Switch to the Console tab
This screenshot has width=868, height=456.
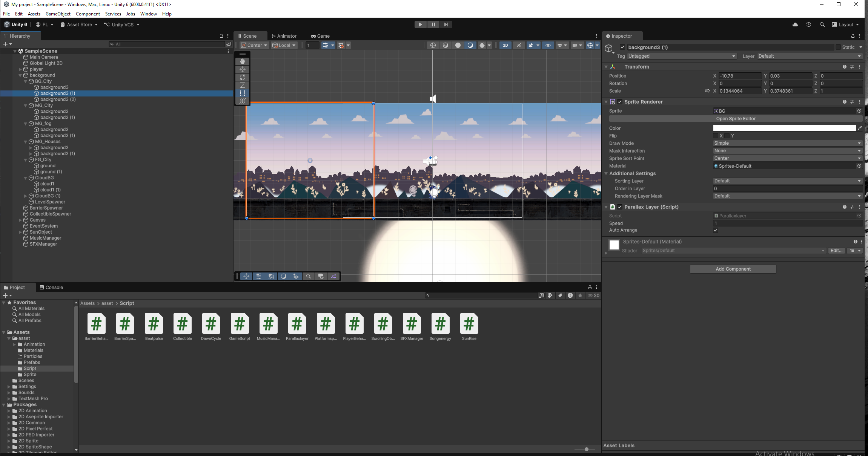[x=51, y=287]
